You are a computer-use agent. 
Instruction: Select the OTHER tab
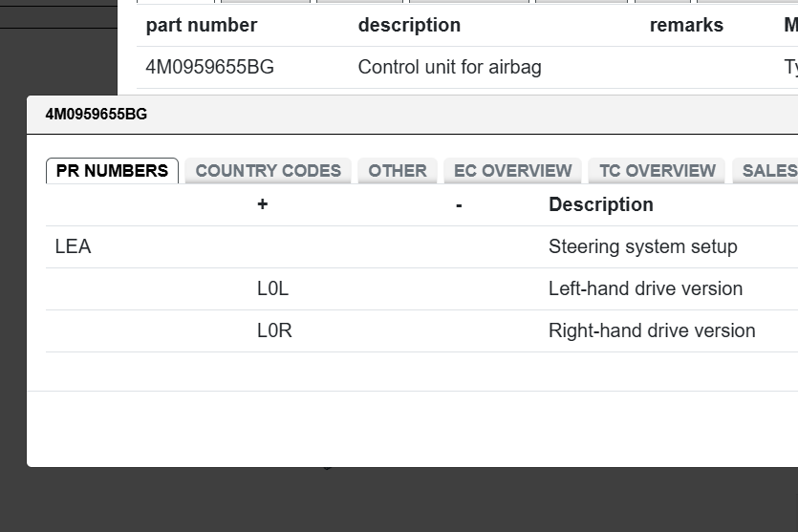[x=398, y=171]
